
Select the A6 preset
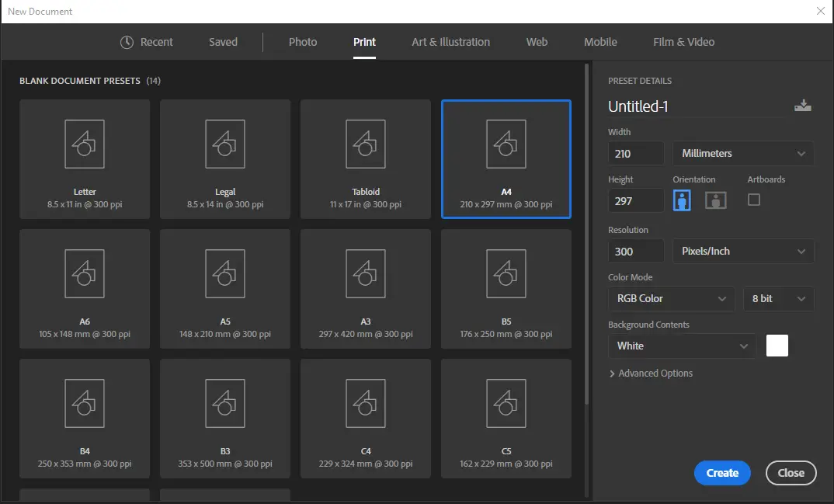pyautogui.click(x=85, y=289)
